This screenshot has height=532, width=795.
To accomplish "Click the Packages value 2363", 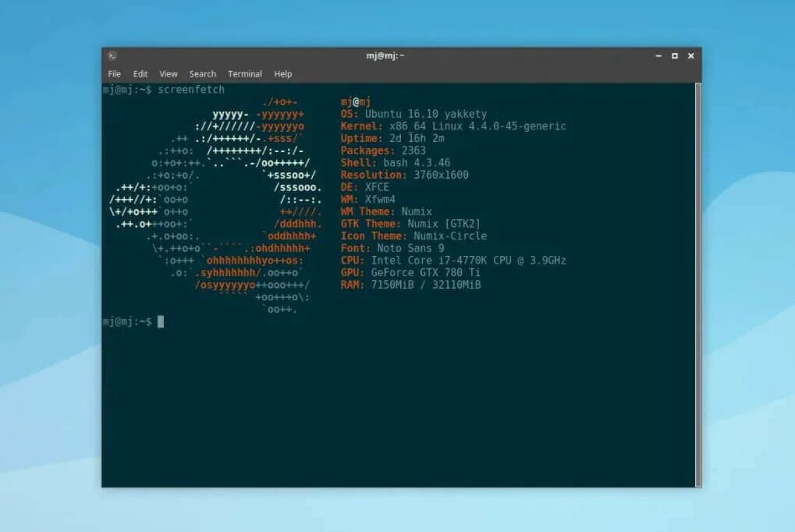I will pos(413,151).
